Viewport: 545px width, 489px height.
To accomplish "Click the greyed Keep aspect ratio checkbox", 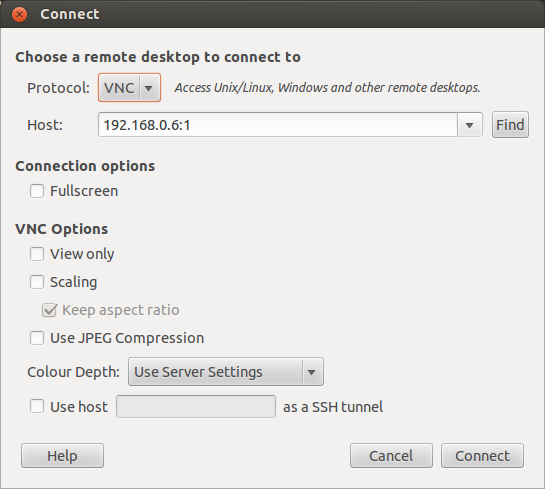I will (49, 310).
